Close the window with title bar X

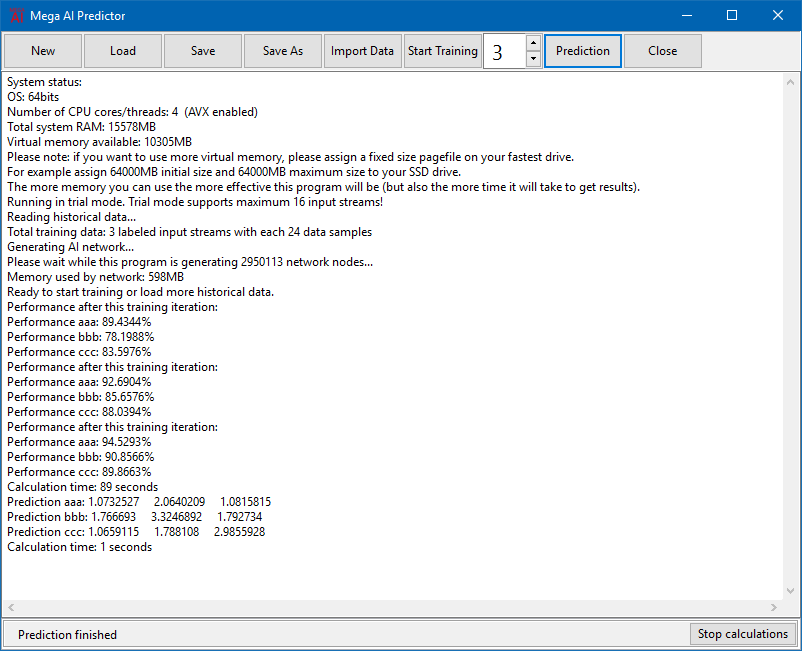pyautogui.click(x=778, y=16)
